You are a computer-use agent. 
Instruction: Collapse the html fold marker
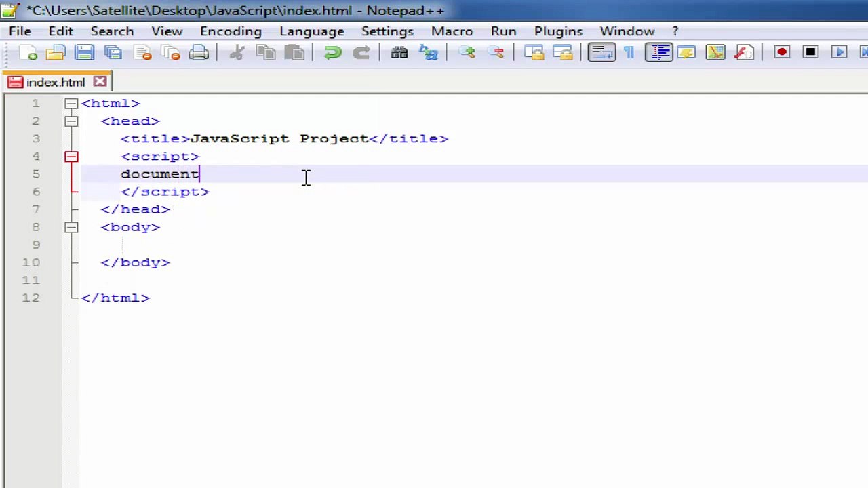(71, 104)
